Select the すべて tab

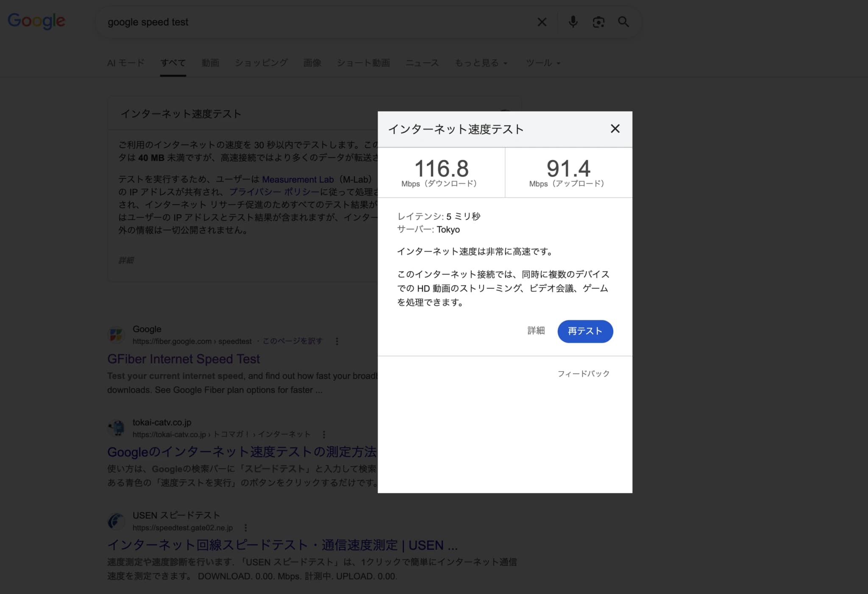pos(173,63)
